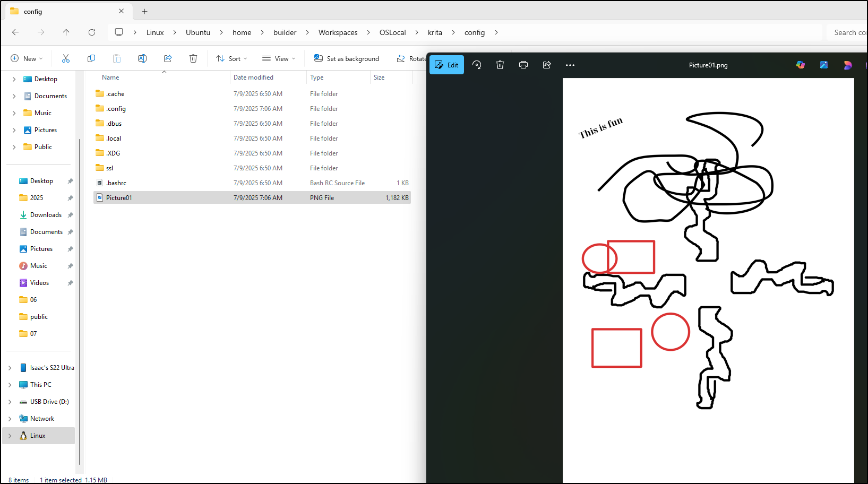This screenshot has width=868, height=484.
Task: Expand the Public tree node
Action: click(x=14, y=147)
